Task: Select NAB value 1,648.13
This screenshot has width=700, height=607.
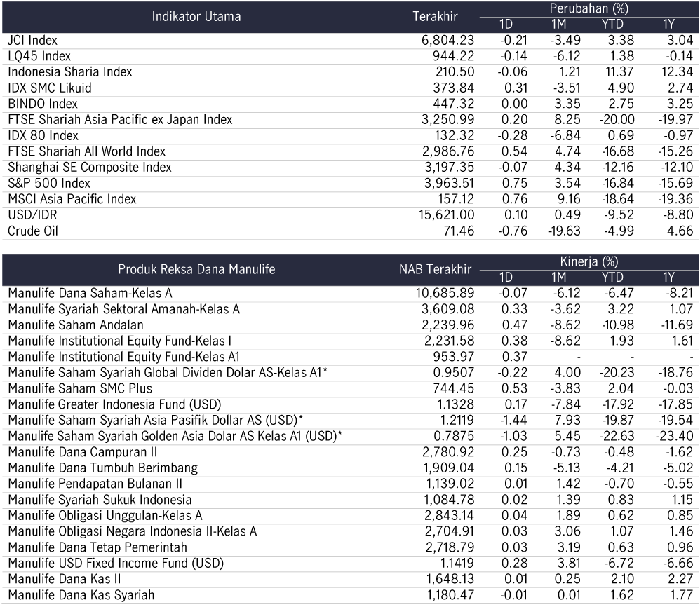Action: click(450, 579)
